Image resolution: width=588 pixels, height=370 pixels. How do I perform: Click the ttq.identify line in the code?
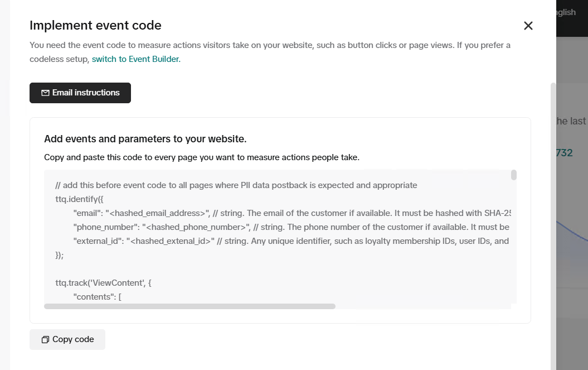pos(79,199)
